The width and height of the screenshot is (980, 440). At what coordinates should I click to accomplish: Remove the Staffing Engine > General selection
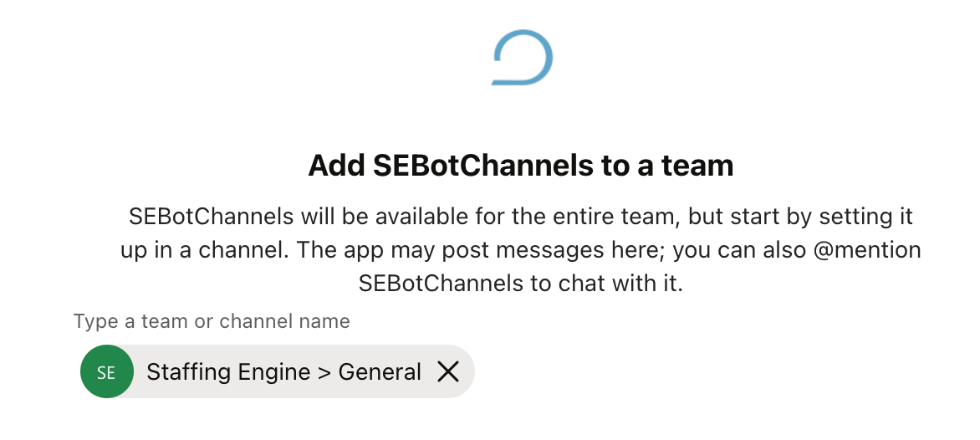point(447,372)
